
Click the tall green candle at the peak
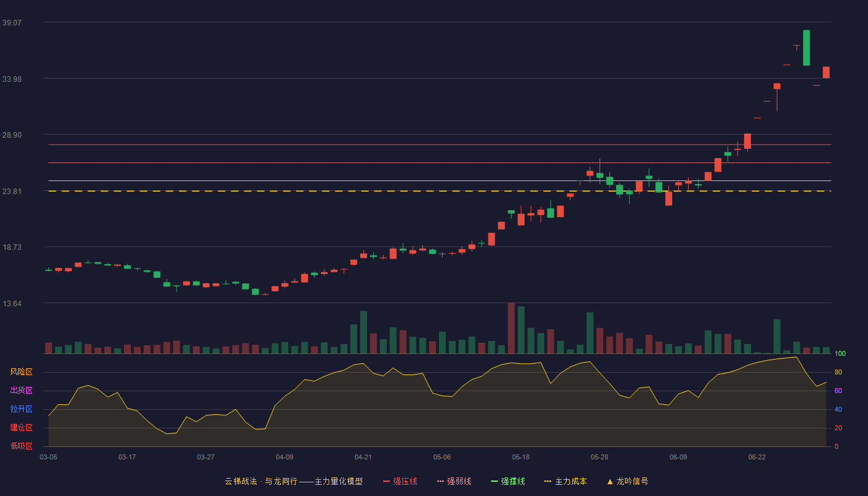(x=806, y=48)
